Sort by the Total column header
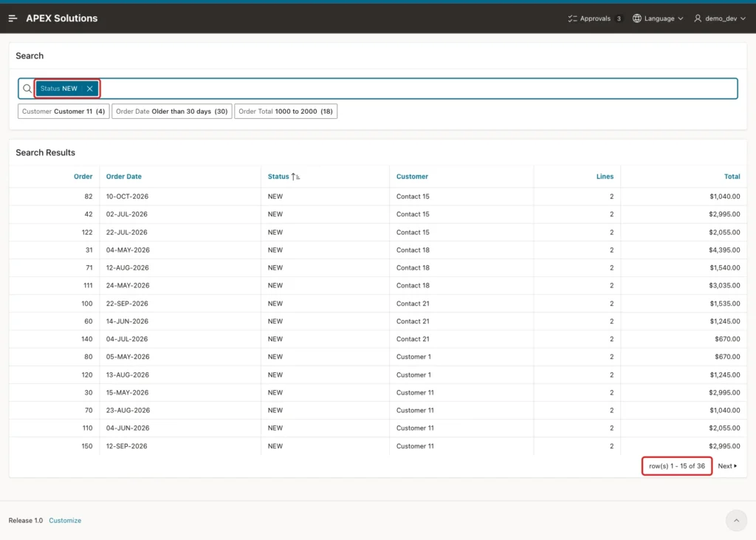756x540 pixels. coord(732,177)
